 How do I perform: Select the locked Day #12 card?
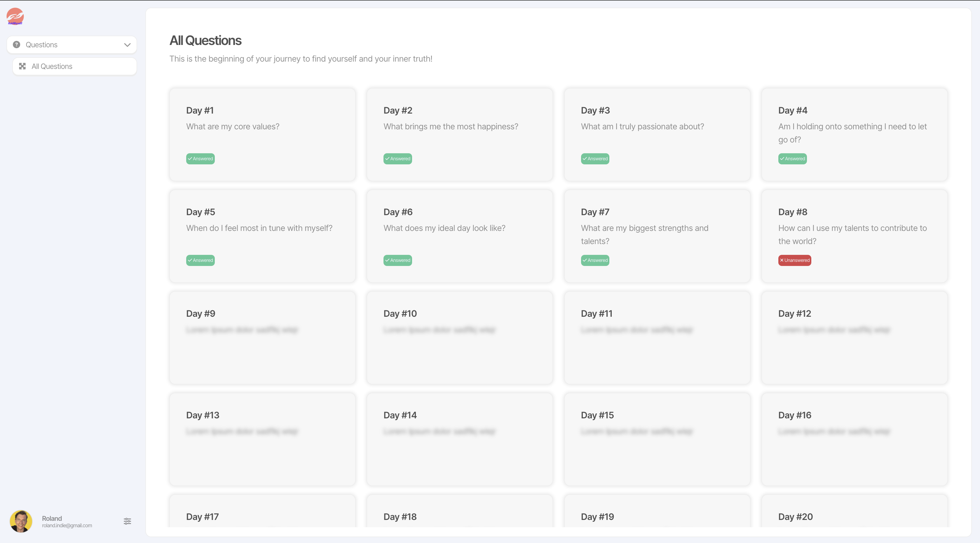tap(854, 337)
